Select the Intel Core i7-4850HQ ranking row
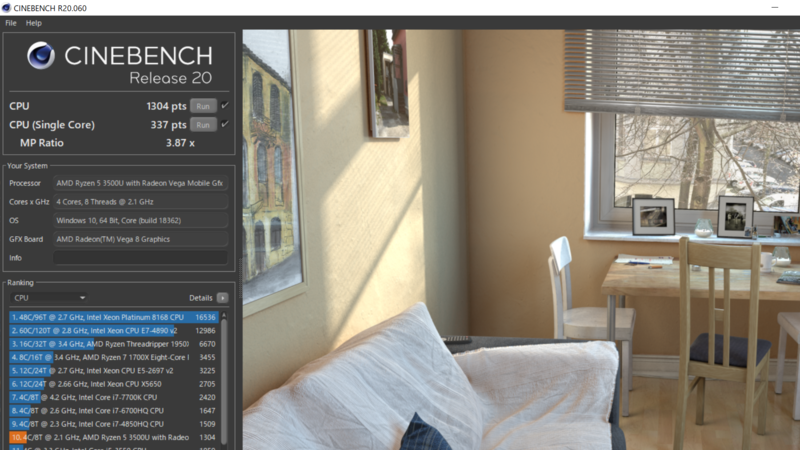The image size is (800, 450). 114,423
